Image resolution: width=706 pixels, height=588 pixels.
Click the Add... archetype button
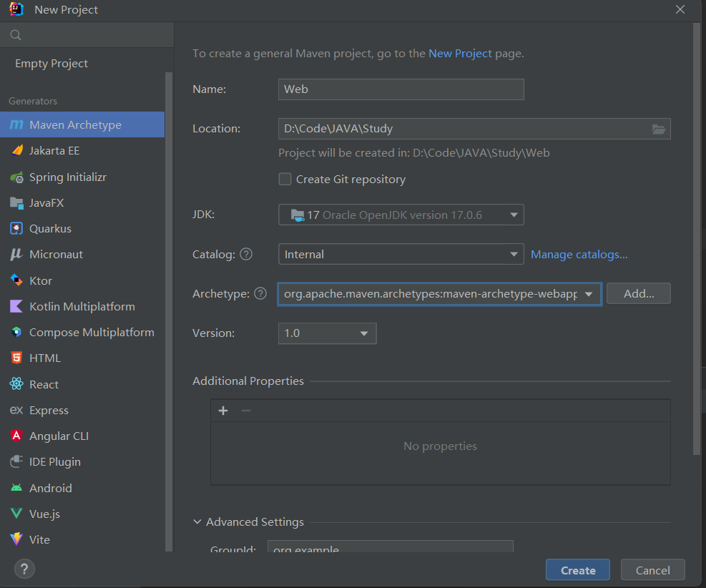click(x=639, y=293)
